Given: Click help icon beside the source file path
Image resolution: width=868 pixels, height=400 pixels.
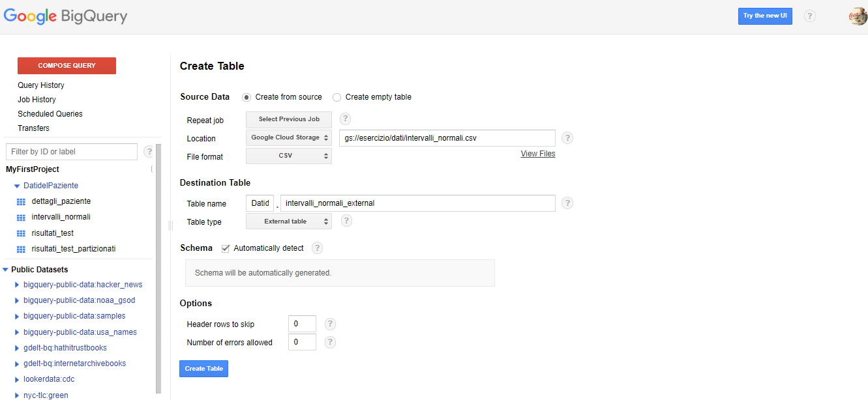Looking at the screenshot, I should point(567,138).
